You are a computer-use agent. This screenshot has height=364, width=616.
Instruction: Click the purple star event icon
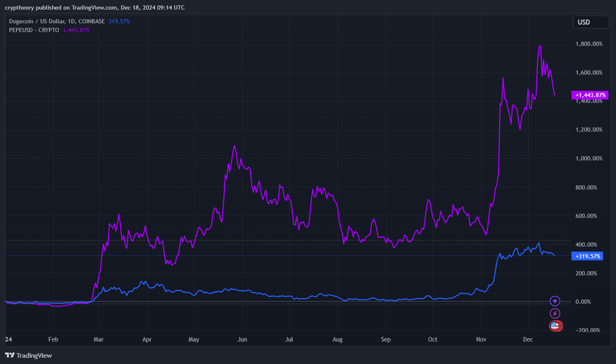[x=555, y=301]
